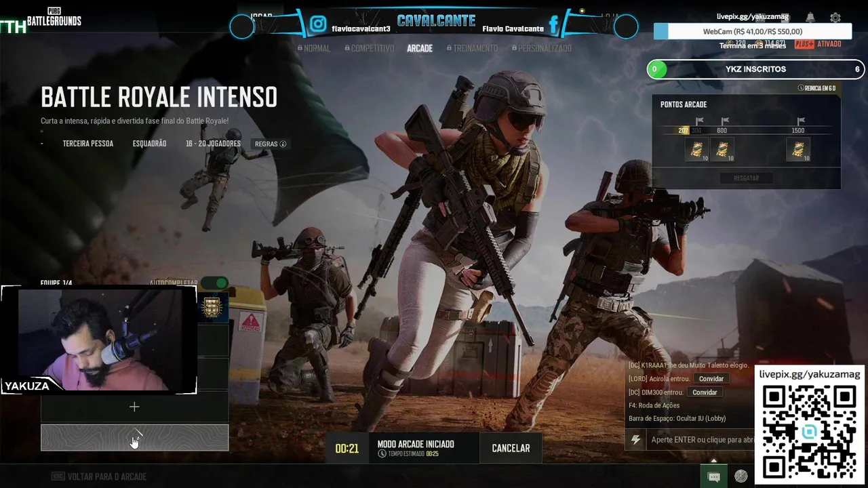Switch to the Normal mode tab

tap(313, 48)
